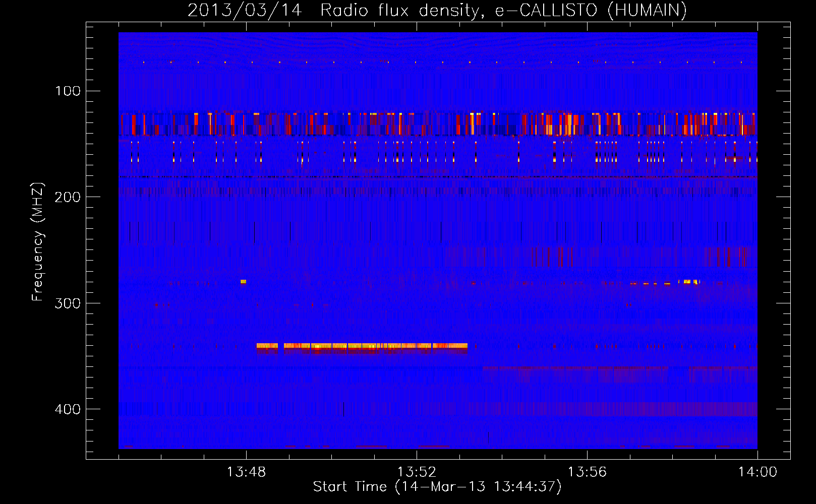This screenshot has height=504, width=816.
Task: Click the 14:00 time tick label
Action: click(757, 472)
